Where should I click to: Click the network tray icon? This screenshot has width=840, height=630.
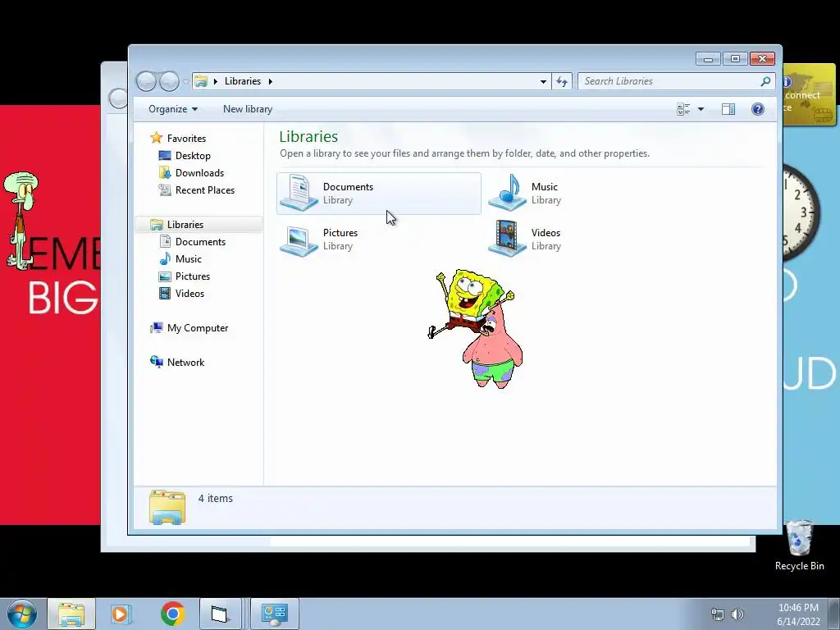tap(717, 614)
